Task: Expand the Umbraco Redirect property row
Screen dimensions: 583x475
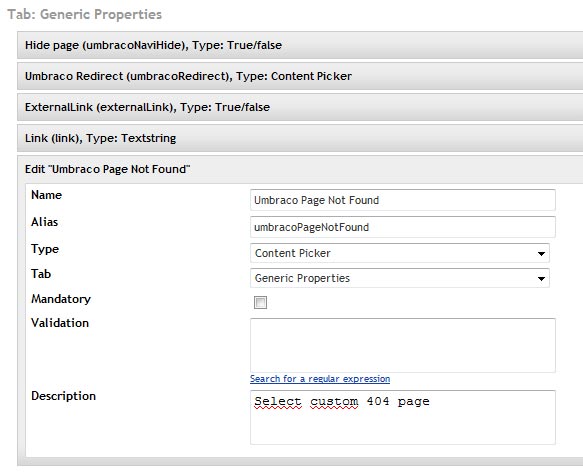Action: pos(300,76)
